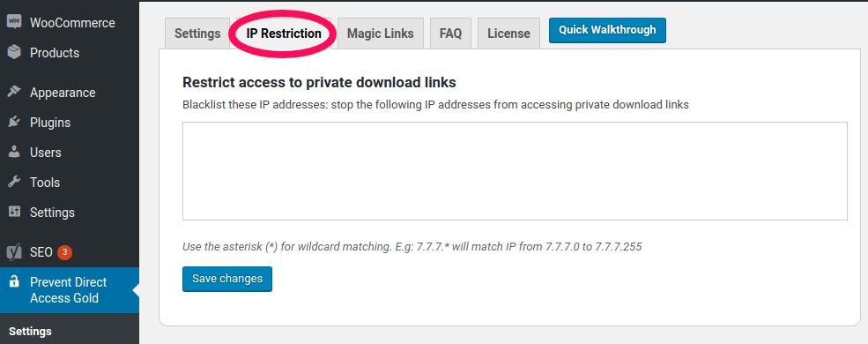This screenshot has width=868, height=344.
Task: Click the Plugins plug icon
Action: [x=14, y=122]
